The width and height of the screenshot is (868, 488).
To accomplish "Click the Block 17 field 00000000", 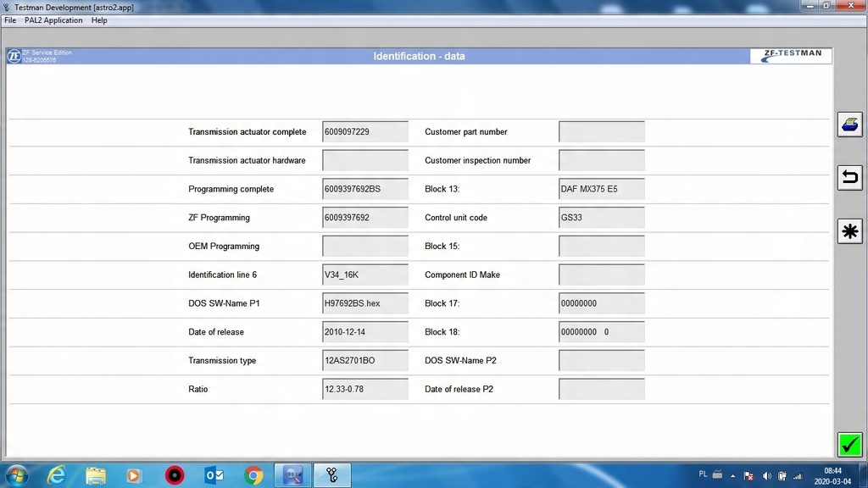I will coord(602,303).
